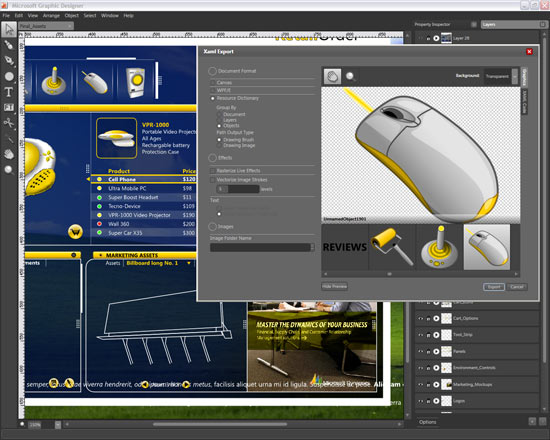Select the Scissors tool
Image resolution: width=550 pixels, height=440 pixels.
9,123
